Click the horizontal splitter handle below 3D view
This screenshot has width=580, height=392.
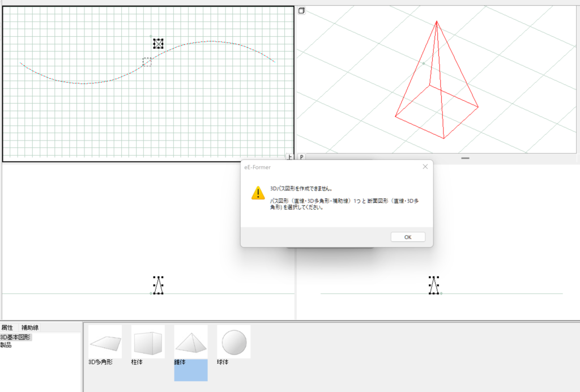(x=465, y=158)
